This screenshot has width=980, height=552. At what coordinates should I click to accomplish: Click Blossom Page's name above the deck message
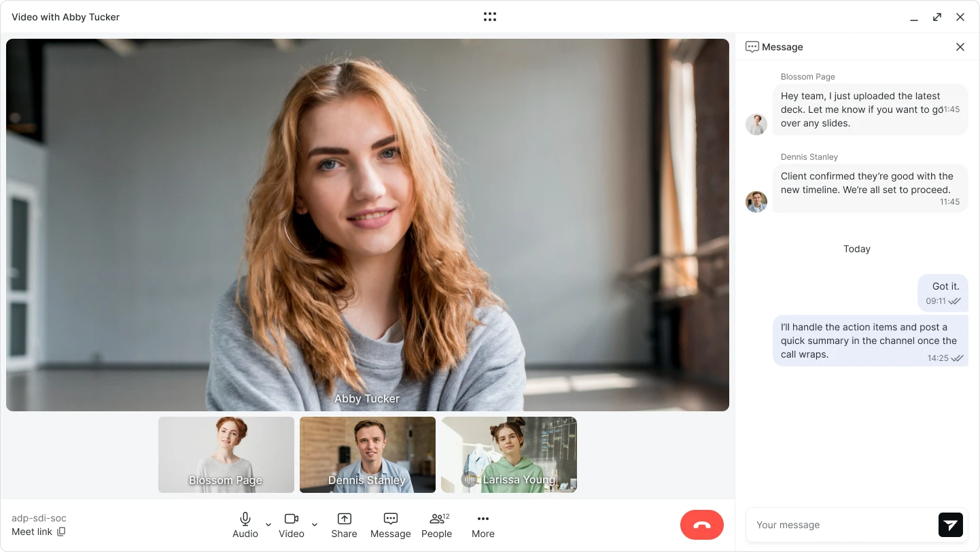808,77
